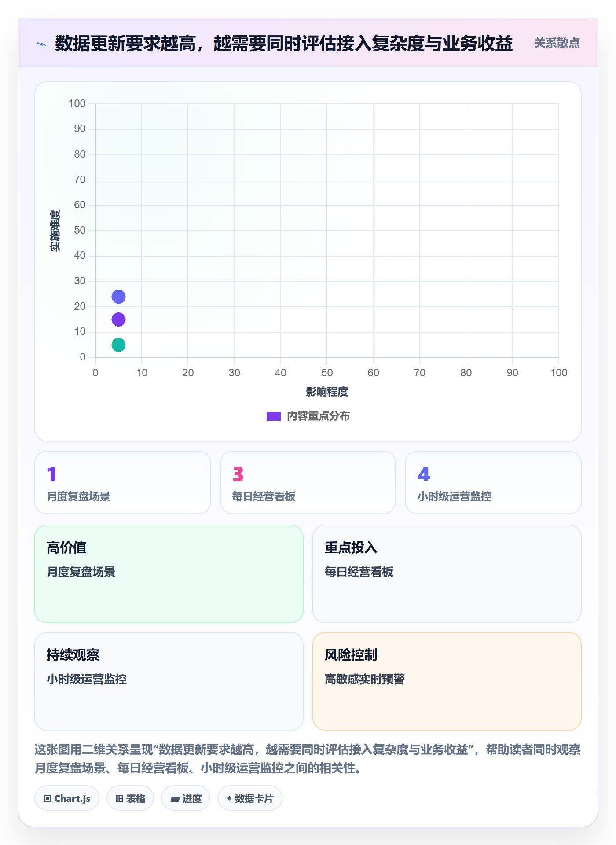Click the chart title heading text
The image size is (616, 845).
tap(284, 44)
